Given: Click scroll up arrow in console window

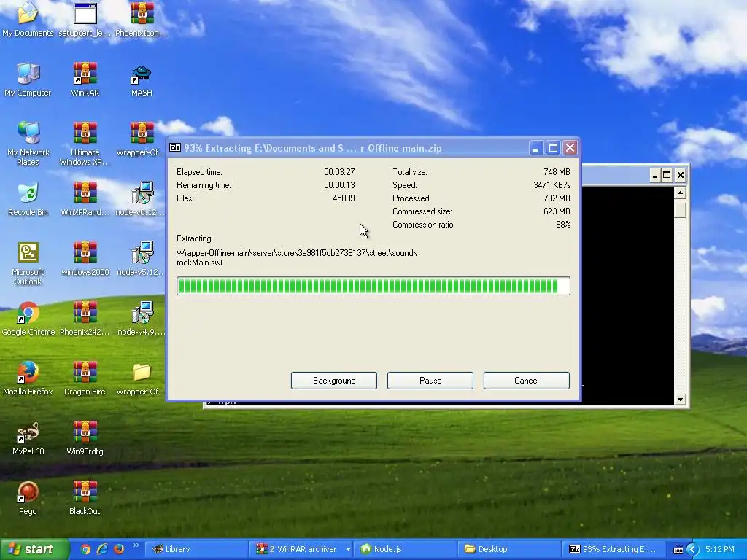Looking at the screenshot, I should point(681,192).
